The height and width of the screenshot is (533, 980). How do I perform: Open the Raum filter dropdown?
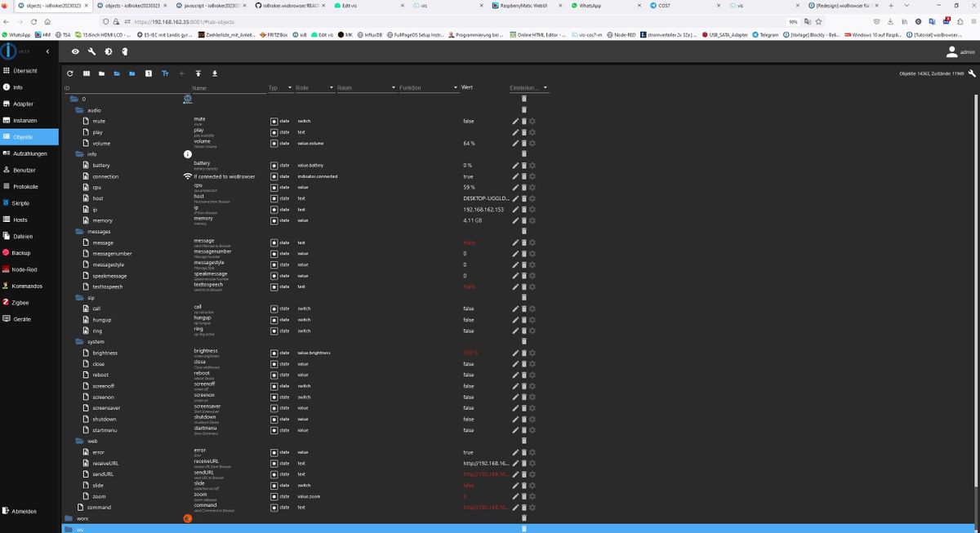366,87
